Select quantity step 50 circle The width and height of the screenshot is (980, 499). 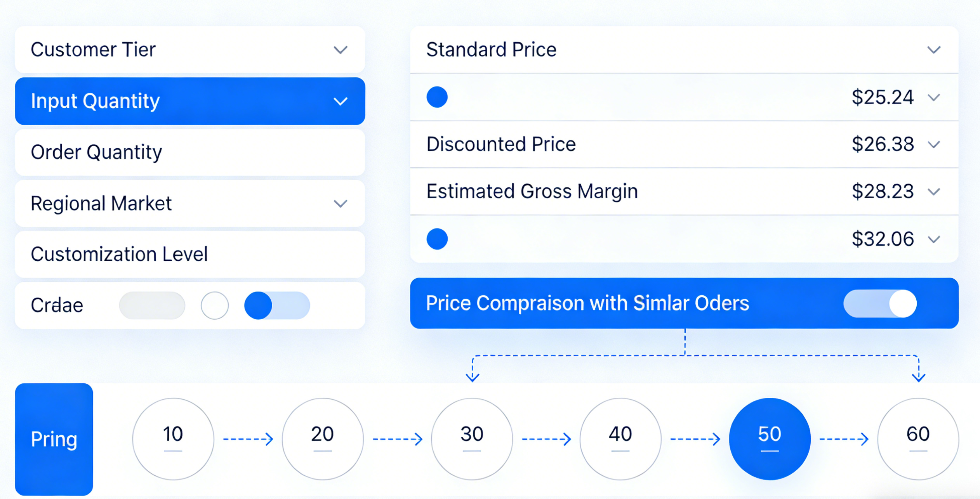click(770, 439)
